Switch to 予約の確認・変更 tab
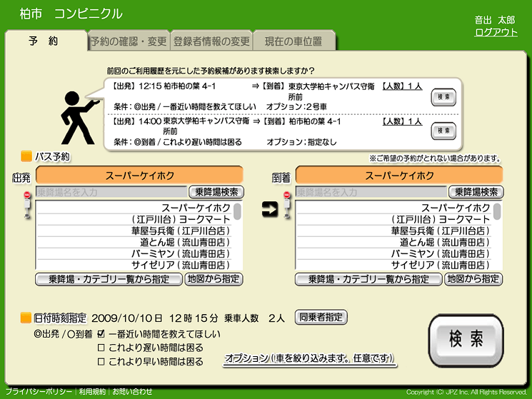 tap(128, 41)
